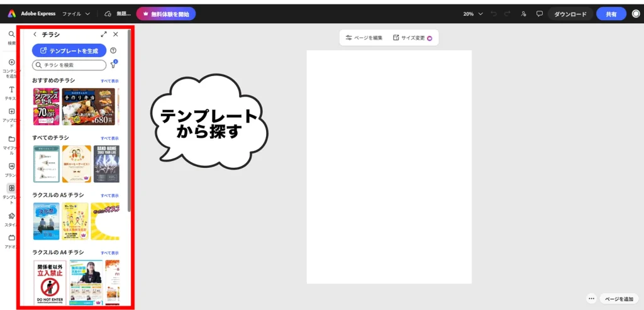This screenshot has width=644, height=310.
Task: Show all in おすすめのチラシ section
Action: coord(109,81)
